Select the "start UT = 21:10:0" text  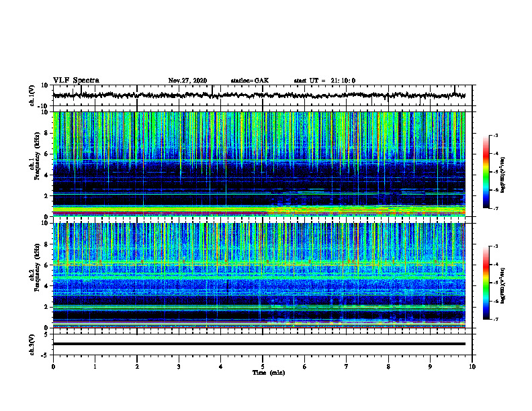tap(324, 81)
